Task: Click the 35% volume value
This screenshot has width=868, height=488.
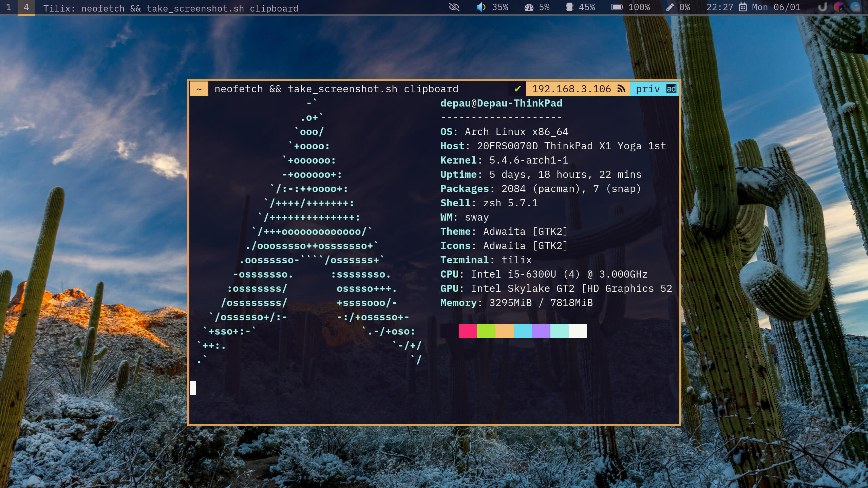Action: click(x=500, y=7)
